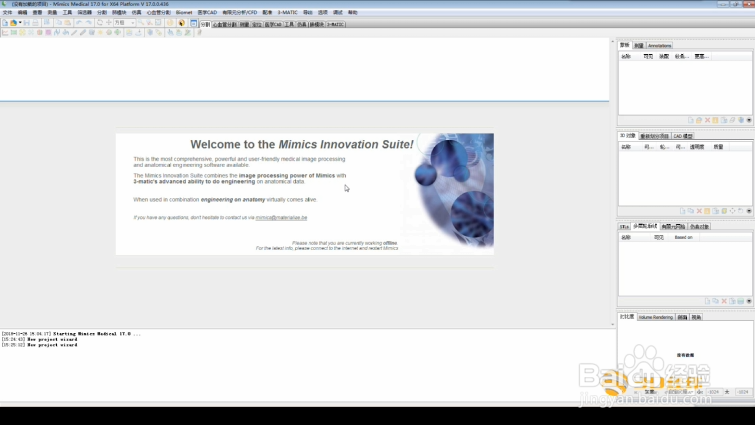
Task: Click the Print icon in toolbar
Action: click(35, 23)
